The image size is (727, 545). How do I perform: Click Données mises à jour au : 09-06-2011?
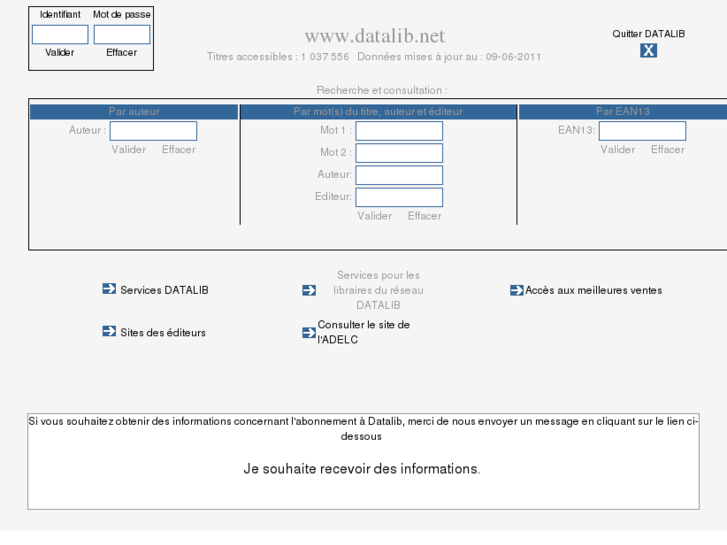(449, 57)
